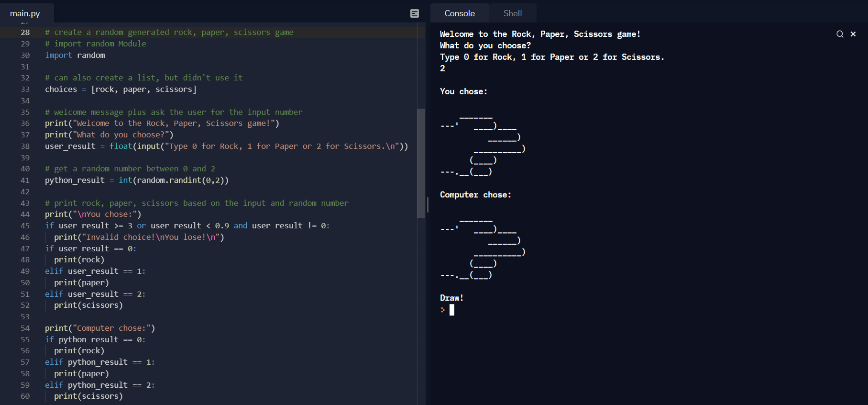The image size is (868, 405).
Task: Click the 'choices = [rock, paper, scissors]' line
Action: point(121,89)
